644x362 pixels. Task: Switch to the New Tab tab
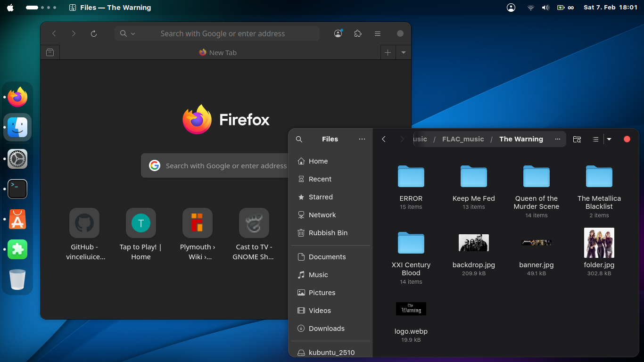coord(218,52)
